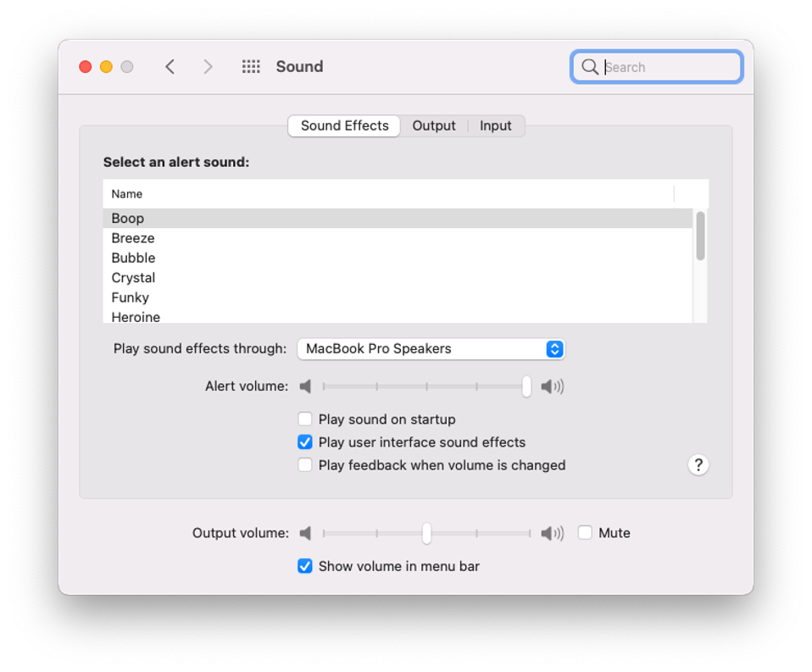The image size is (812, 672).
Task: Toggle the Mute checkbox
Action: (585, 532)
